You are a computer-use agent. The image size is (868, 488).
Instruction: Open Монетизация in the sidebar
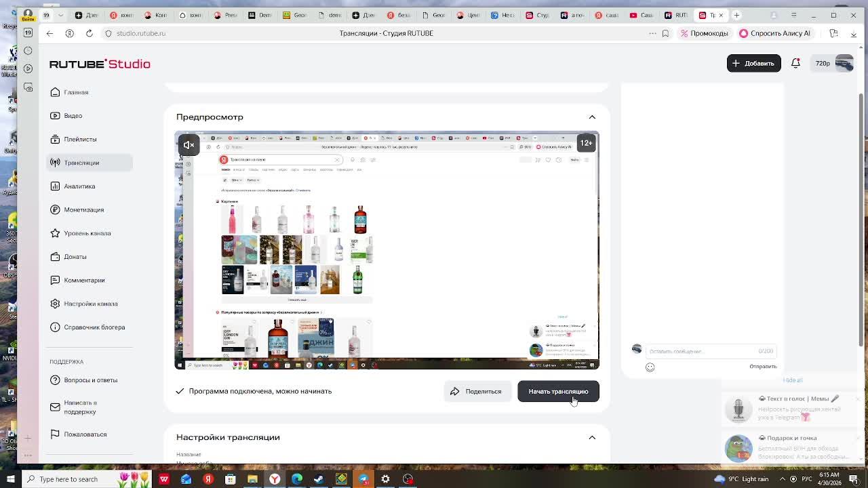[x=89, y=209]
